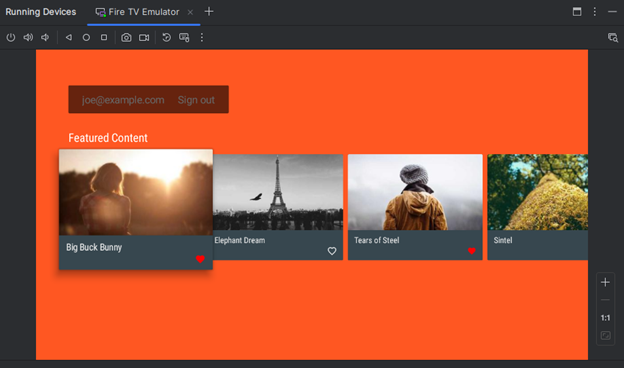Click the Sintel title text

pyautogui.click(x=503, y=240)
